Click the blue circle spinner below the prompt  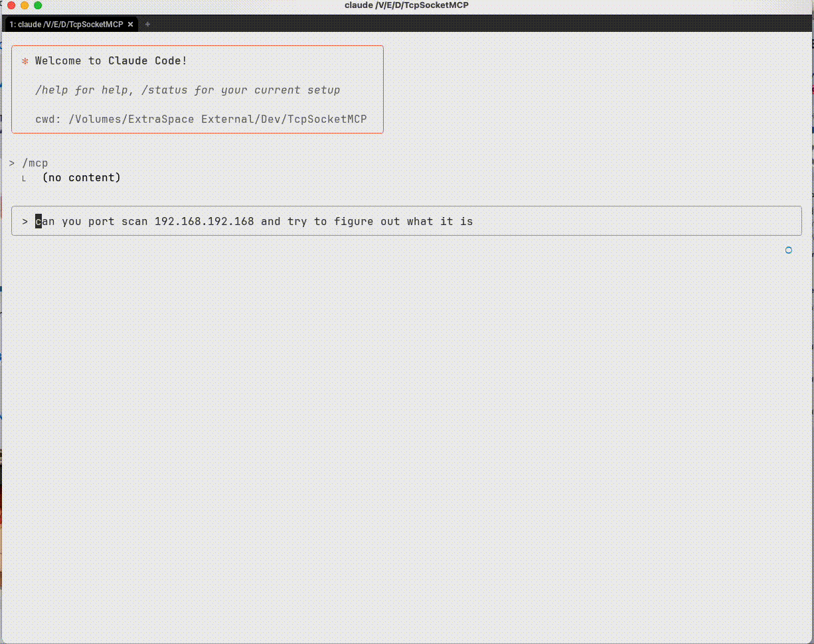pyautogui.click(x=789, y=250)
